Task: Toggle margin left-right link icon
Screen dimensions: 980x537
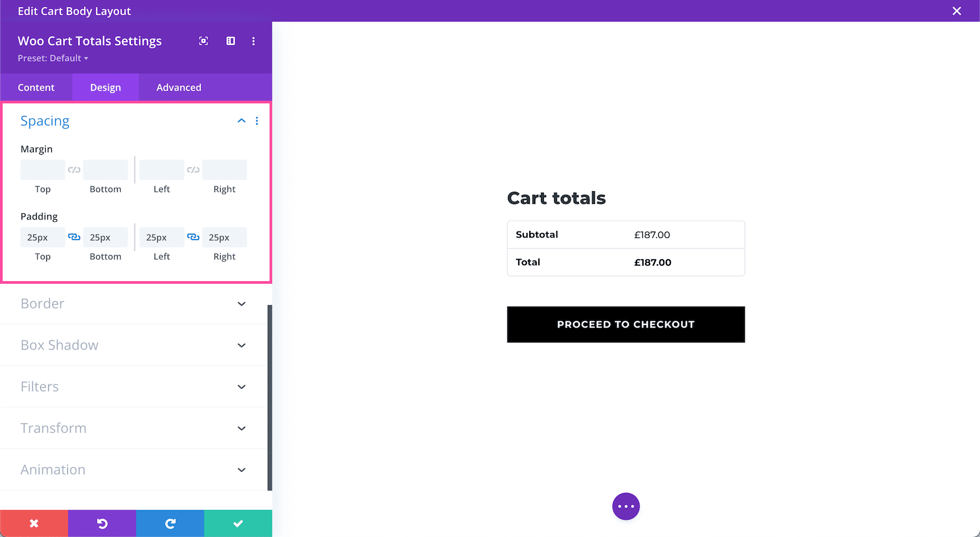Action: point(193,170)
